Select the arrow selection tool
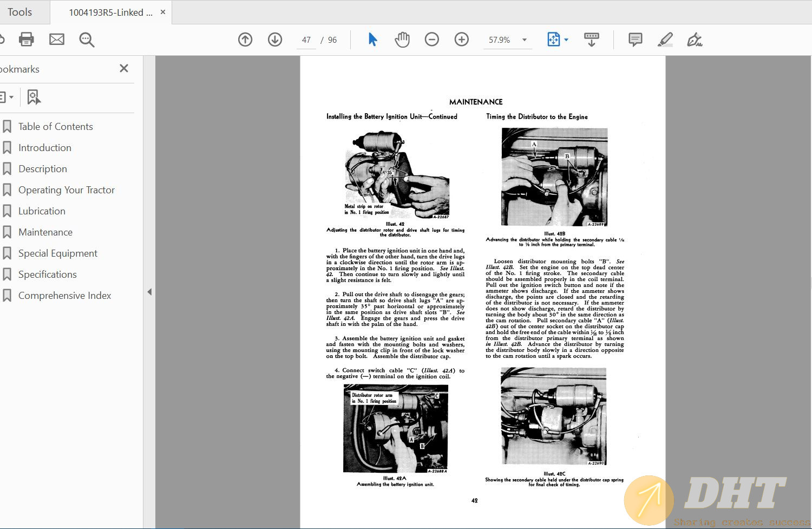 [x=372, y=40]
